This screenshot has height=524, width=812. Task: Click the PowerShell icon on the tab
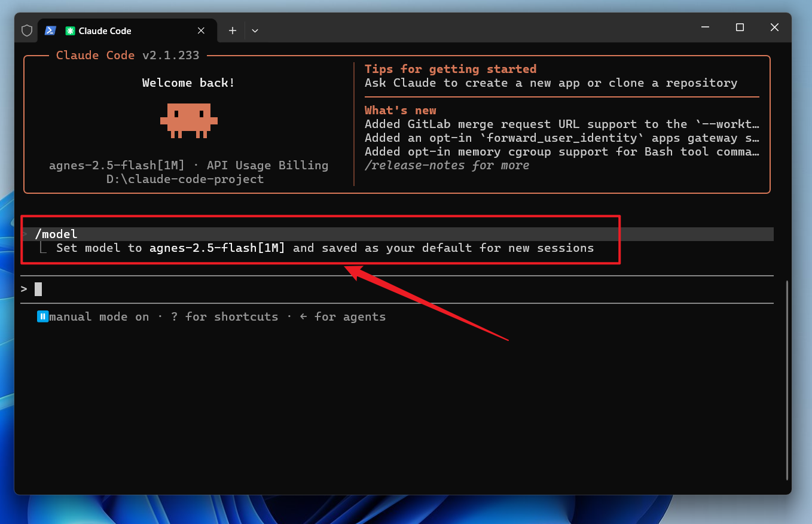coord(51,31)
